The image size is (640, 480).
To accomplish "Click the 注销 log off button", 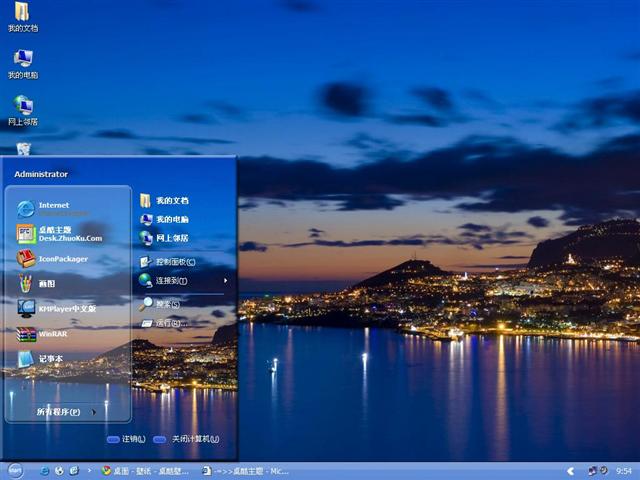I will tap(126, 439).
